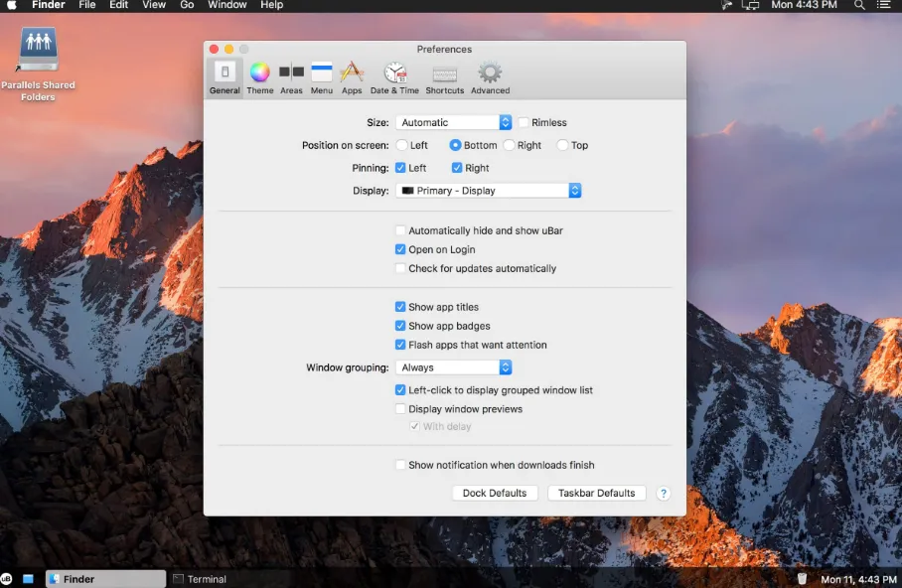Screen dimensions: 902x588
Task: Open the Finder menu
Action: pos(49,5)
